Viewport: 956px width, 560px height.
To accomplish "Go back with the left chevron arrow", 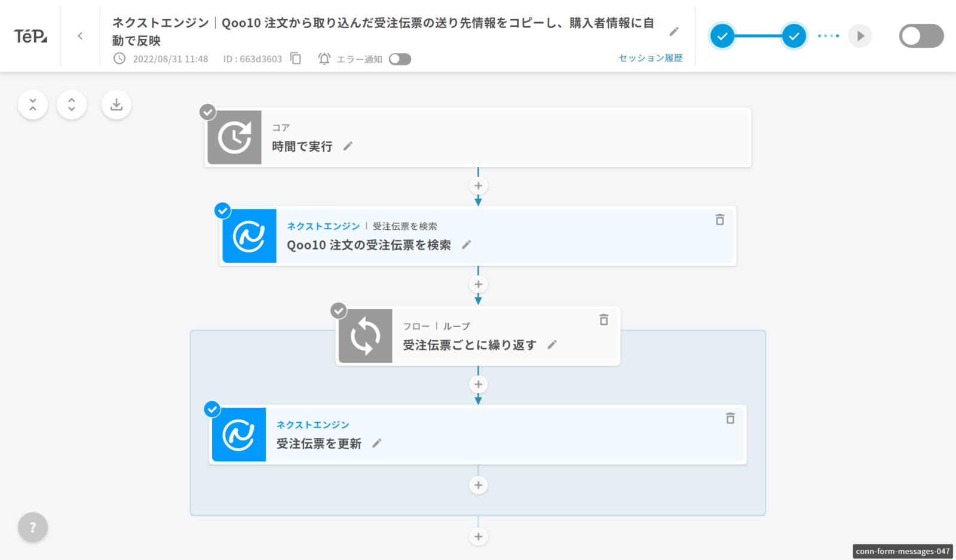I will point(80,36).
